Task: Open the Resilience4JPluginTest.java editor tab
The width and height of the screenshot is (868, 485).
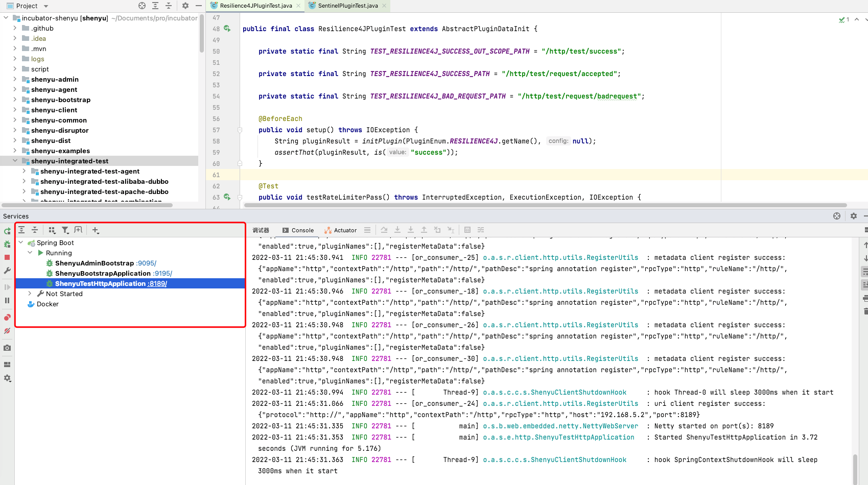Action: pos(256,6)
